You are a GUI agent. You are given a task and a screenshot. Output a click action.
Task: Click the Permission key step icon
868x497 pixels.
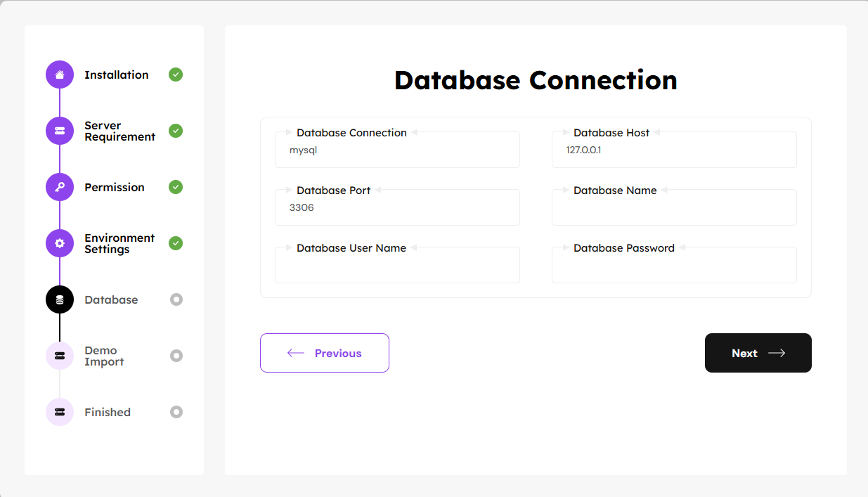[60, 187]
